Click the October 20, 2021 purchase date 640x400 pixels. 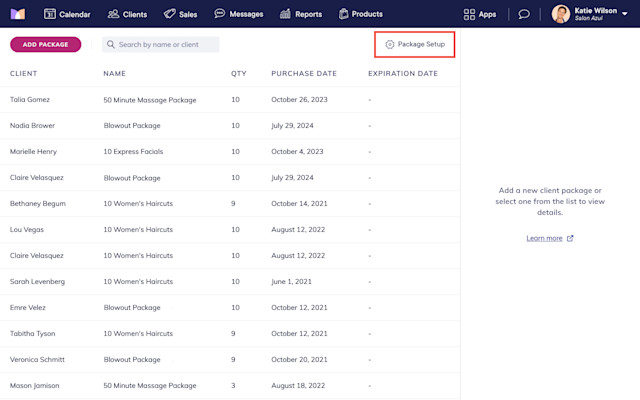299,360
